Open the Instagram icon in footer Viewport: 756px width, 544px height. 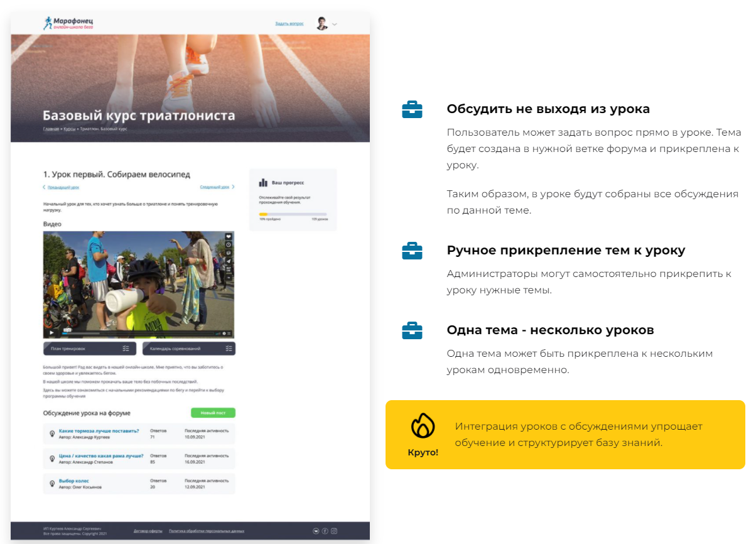334,531
